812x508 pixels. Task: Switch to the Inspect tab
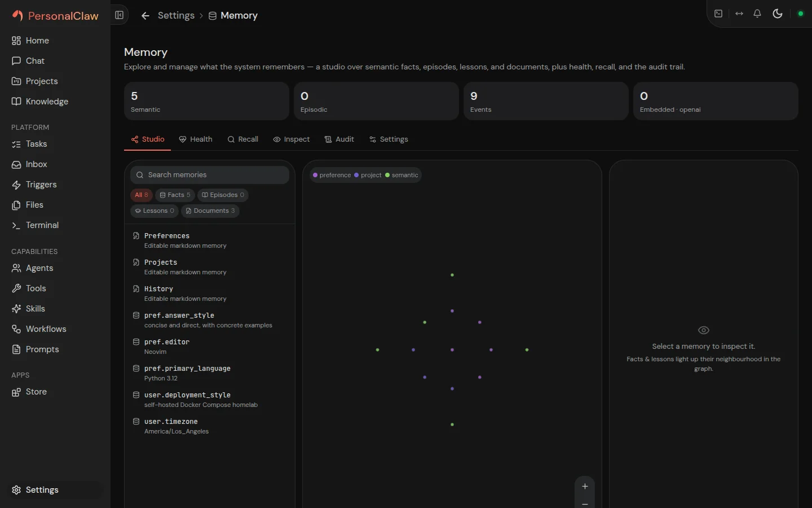pos(292,139)
